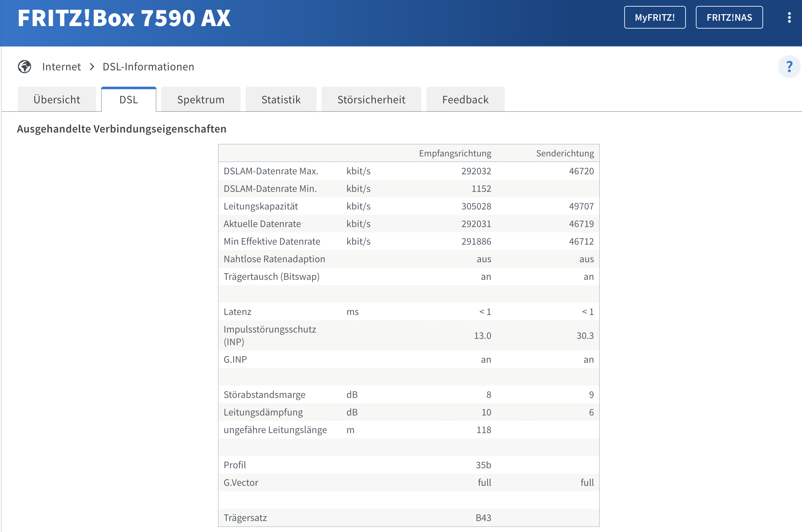Click the DSL-Informationen breadcrumb text
The width and height of the screenshot is (802, 532).
pos(148,67)
